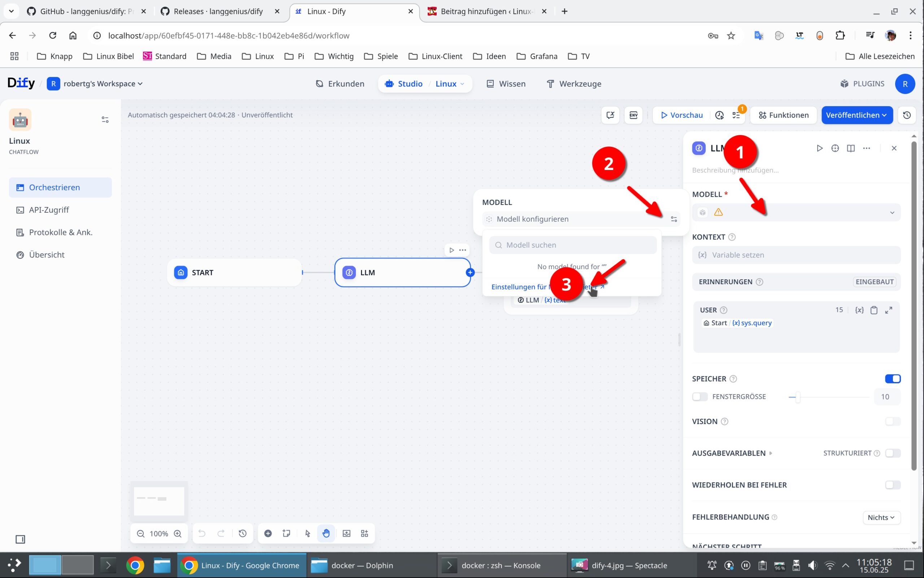This screenshot has width=924, height=578.
Task: Expand USER prompt editor to fullscreen
Action: click(889, 310)
